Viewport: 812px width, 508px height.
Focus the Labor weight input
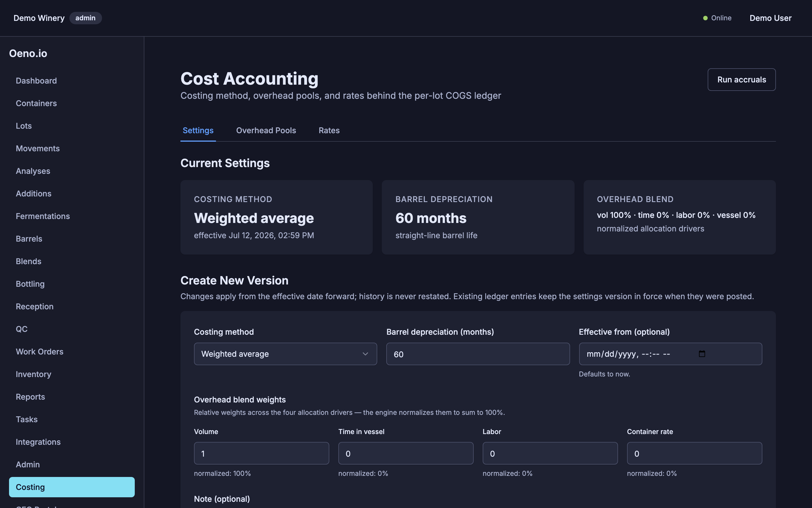coord(550,453)
